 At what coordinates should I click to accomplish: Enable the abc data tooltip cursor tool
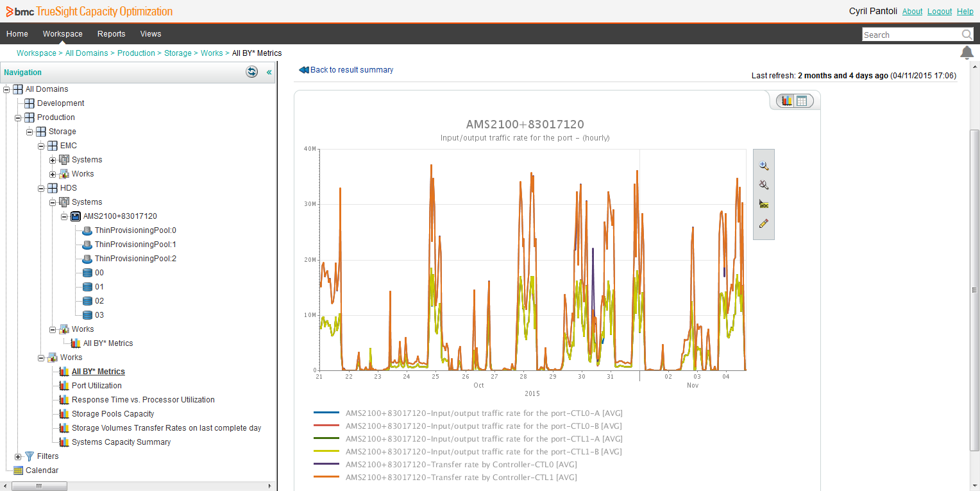click(763, 204)
